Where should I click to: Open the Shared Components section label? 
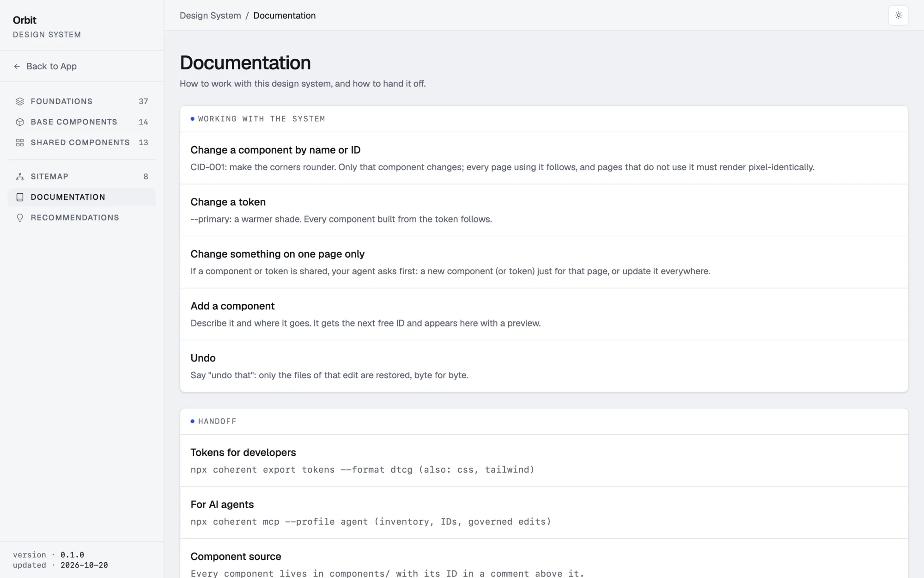pos(80,142)
